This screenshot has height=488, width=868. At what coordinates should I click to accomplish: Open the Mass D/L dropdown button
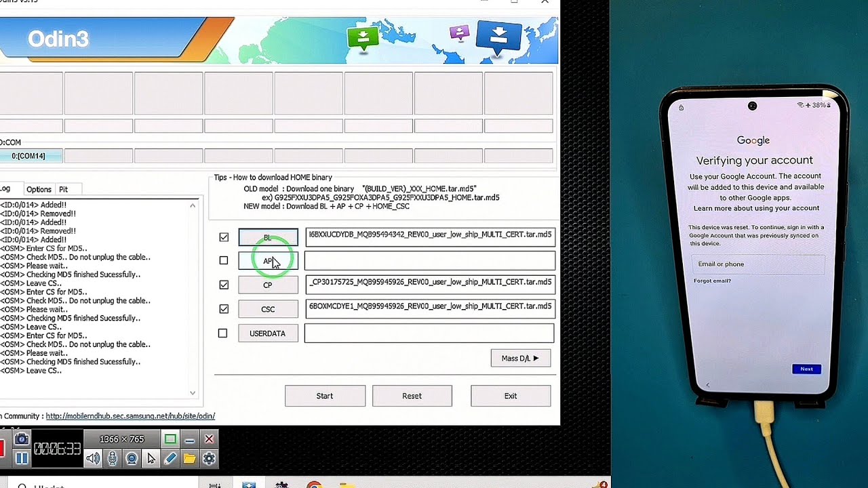[521, 358]
